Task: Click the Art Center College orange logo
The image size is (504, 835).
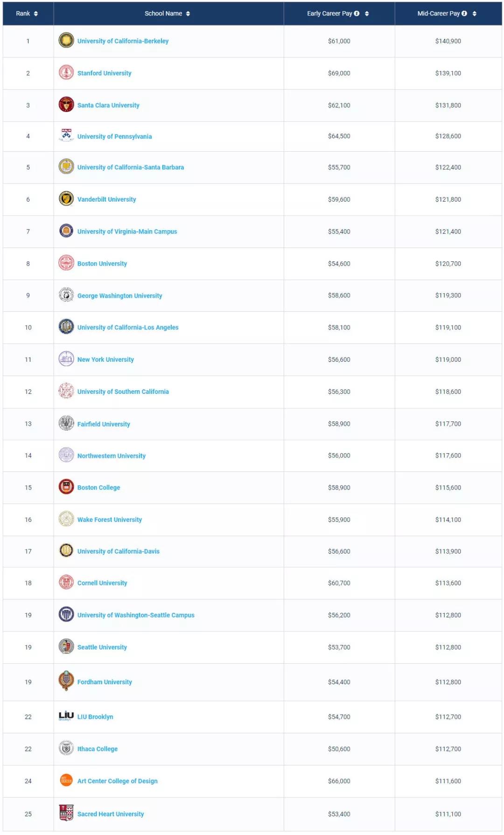Action: tap(66, 780)
